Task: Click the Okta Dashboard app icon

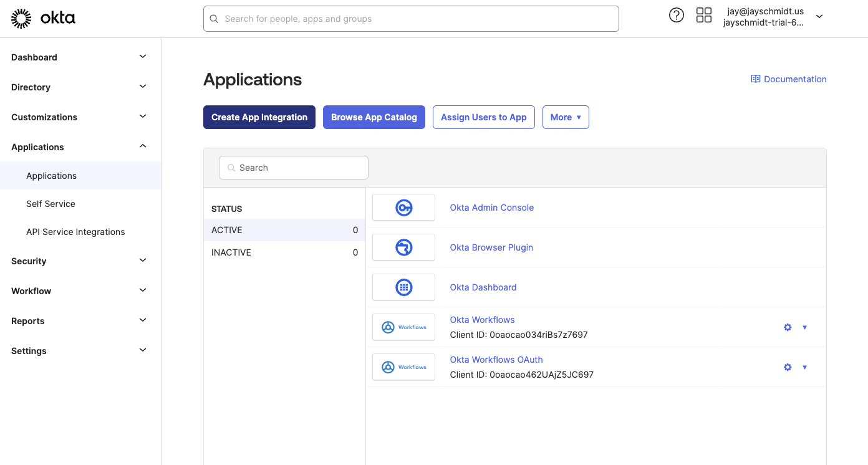Action: tap(403, 287)
